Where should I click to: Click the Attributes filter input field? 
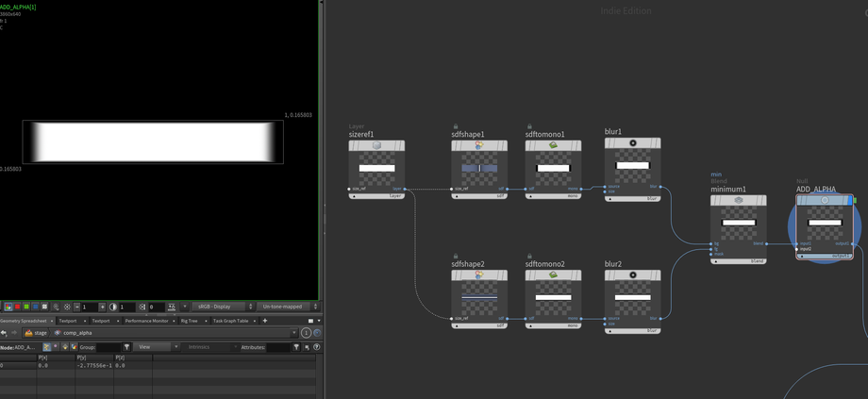pyautogui.click(x=278, y=347)
